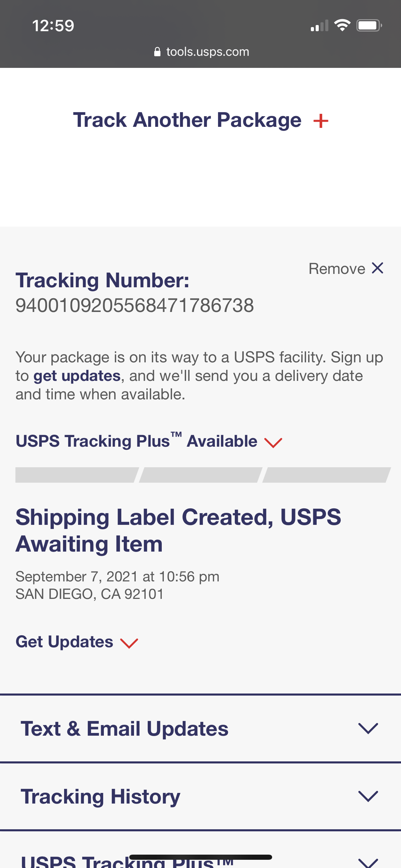Click Track Another Package

187,120
